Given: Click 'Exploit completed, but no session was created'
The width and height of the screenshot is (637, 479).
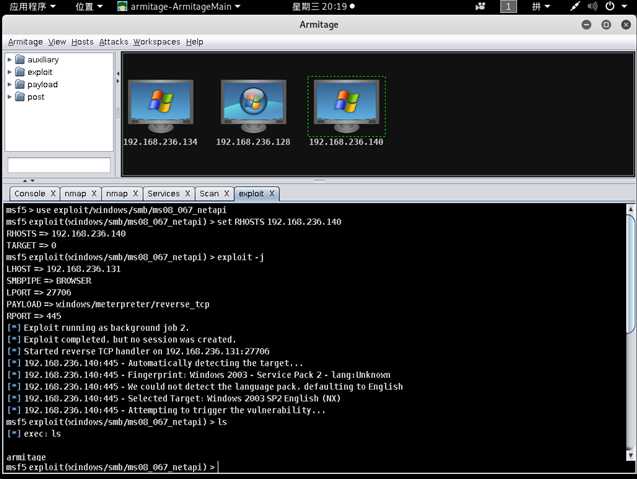Looking at the screenshot, I should click(129, 340).
